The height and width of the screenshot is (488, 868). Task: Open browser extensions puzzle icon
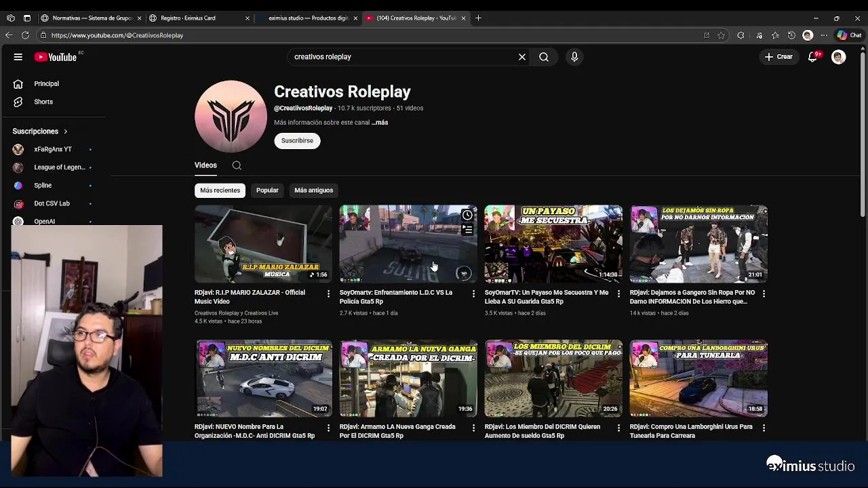741,35
